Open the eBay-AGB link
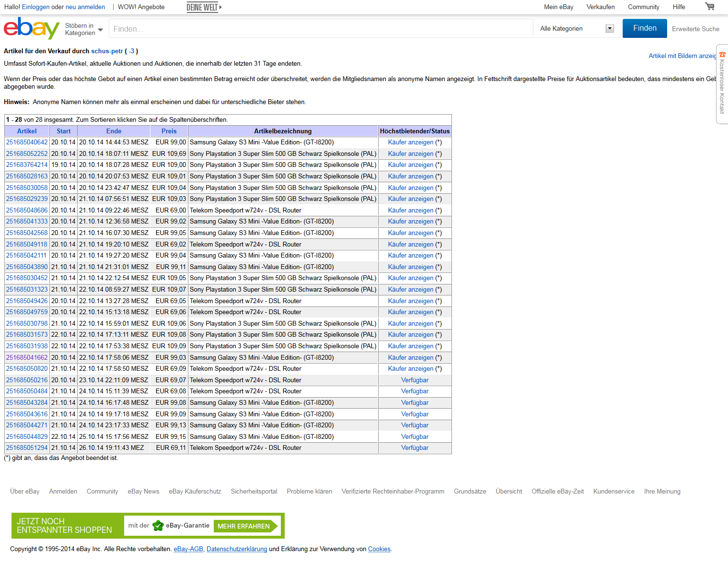Viewport: 728px width, 577px height. tap(188, 549)
